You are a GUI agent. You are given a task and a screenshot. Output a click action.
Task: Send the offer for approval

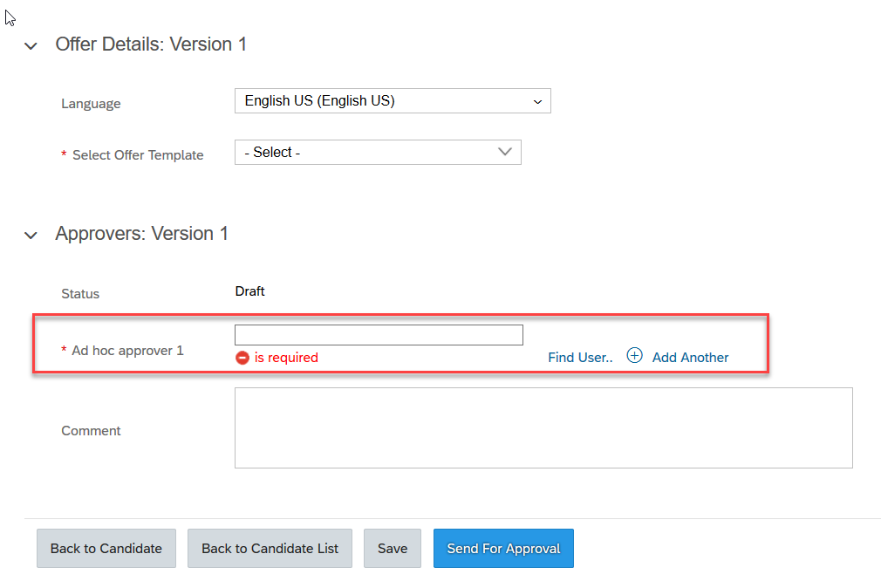pyautogui.click(x=503, y=548)
